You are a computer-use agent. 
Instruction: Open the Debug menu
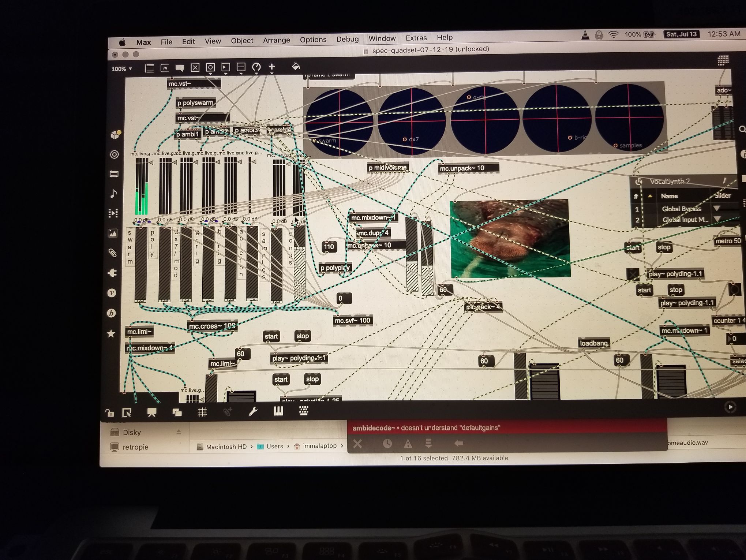coord(348,39)
